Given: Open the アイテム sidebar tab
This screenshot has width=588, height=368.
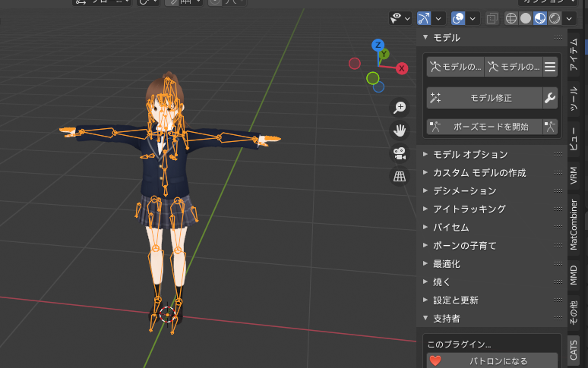Looking at the screenshot, I should click(x=574, y=55).
